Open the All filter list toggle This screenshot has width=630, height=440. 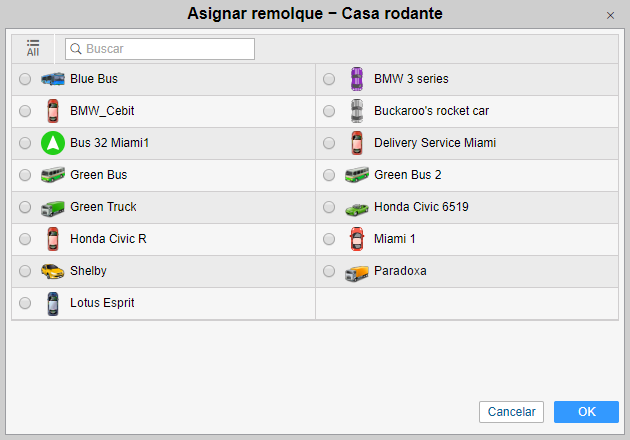tap(33, 48)
